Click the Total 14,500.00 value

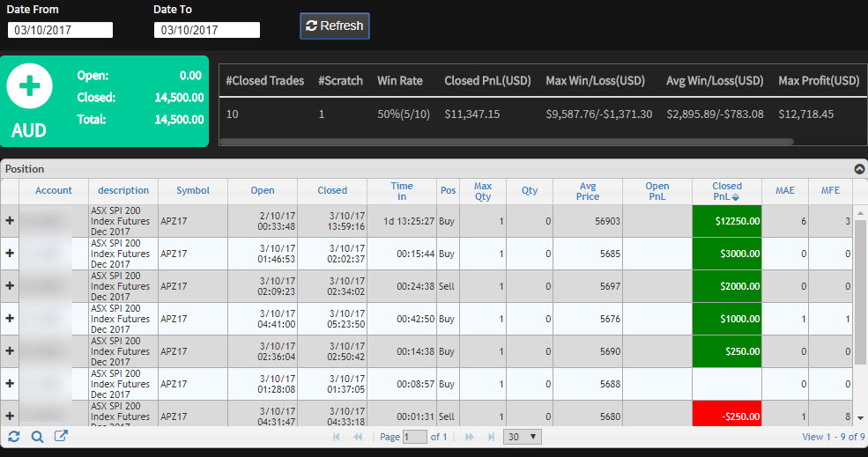pyautogui.click(x=179, y=120)
